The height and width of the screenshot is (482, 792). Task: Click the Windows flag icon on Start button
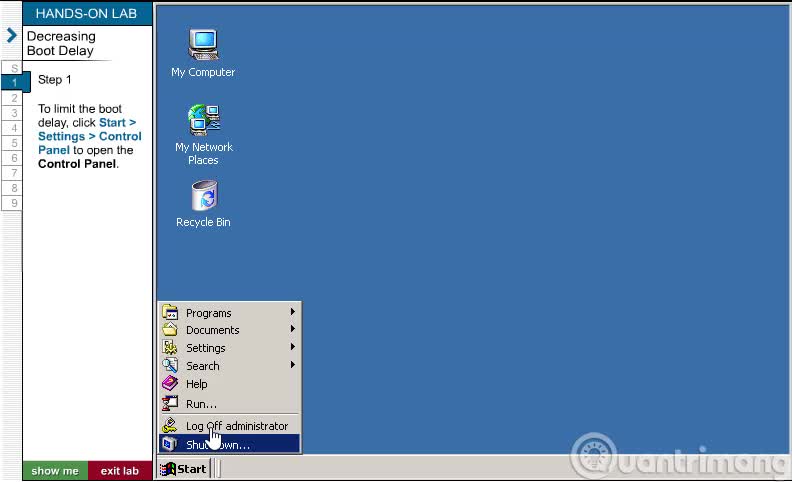[168, 469]
